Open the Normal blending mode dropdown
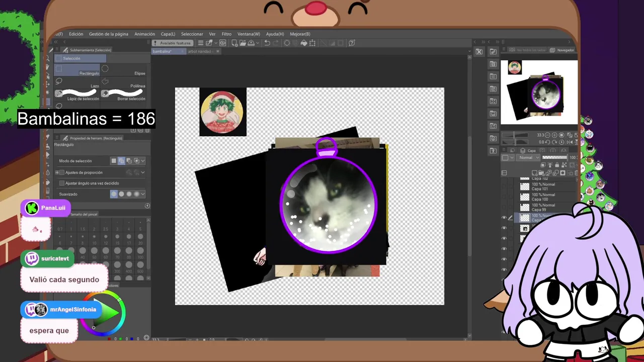 click(x=528, y=157)
